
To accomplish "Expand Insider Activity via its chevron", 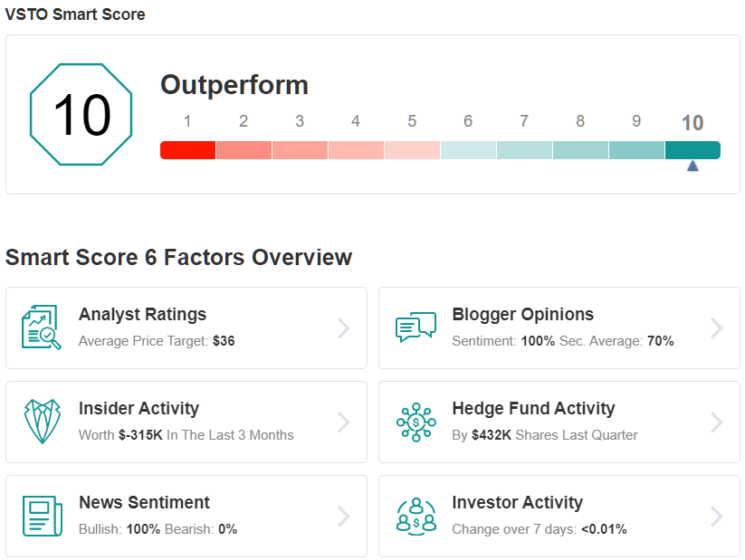I will click(x=343, y=422).
